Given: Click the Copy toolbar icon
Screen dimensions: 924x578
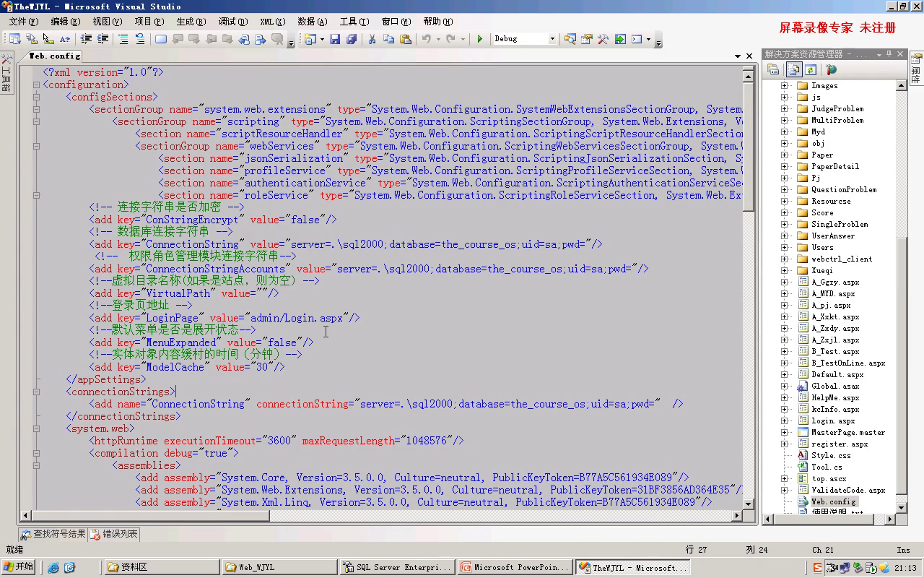Looking at the screenshot, I should tap(388, 39).
